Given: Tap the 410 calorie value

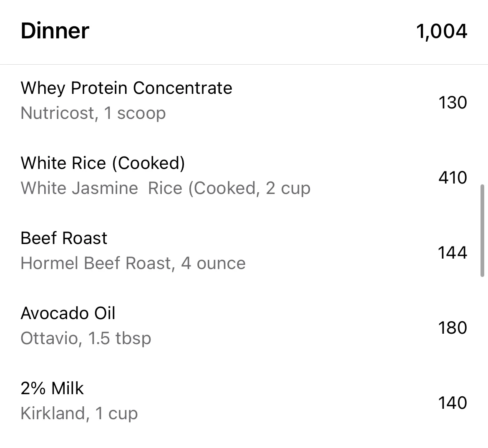Looking at the screenshot, I should tap(453, 177).
